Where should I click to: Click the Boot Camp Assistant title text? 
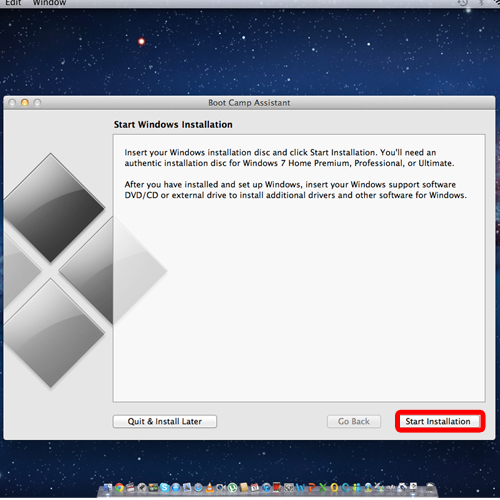(x=249, y=103)
